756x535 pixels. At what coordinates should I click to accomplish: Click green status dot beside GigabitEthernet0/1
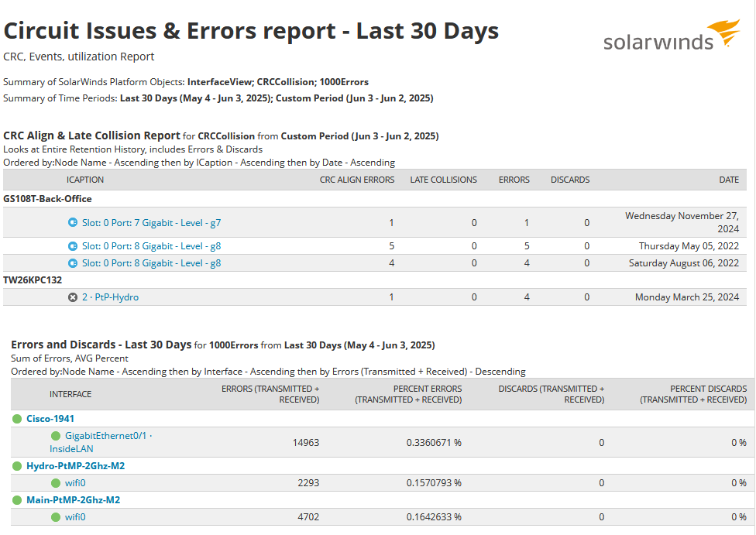click(56, 436)
